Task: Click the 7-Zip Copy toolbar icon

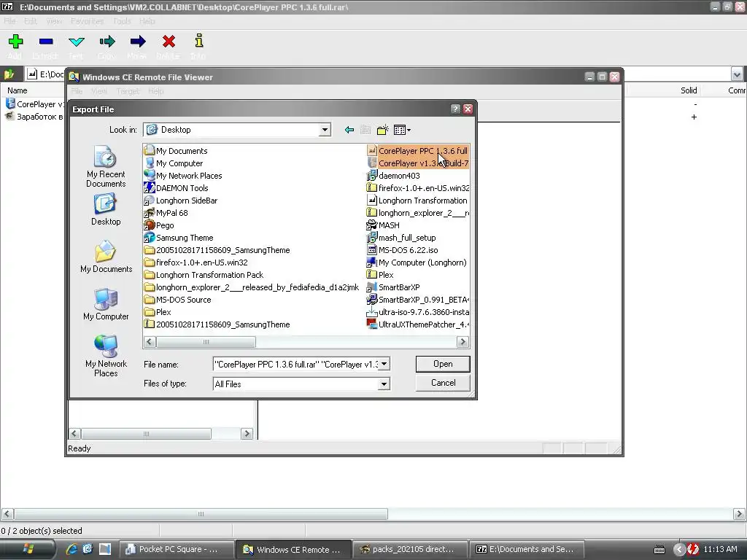Action: point(107,42)
